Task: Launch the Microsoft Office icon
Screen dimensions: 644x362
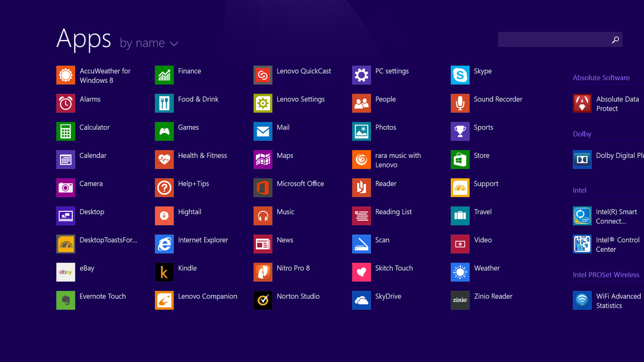Action: 263,188
